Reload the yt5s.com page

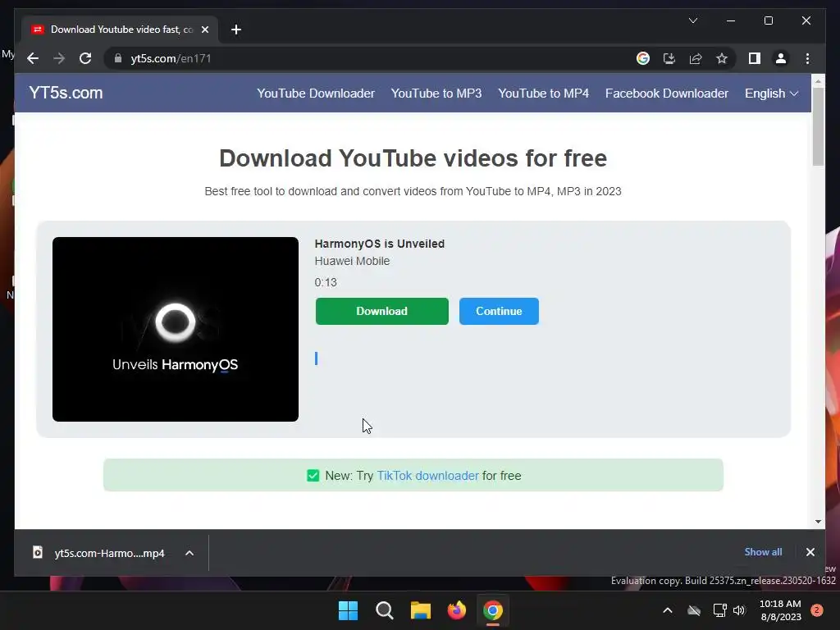click(85, 58)
